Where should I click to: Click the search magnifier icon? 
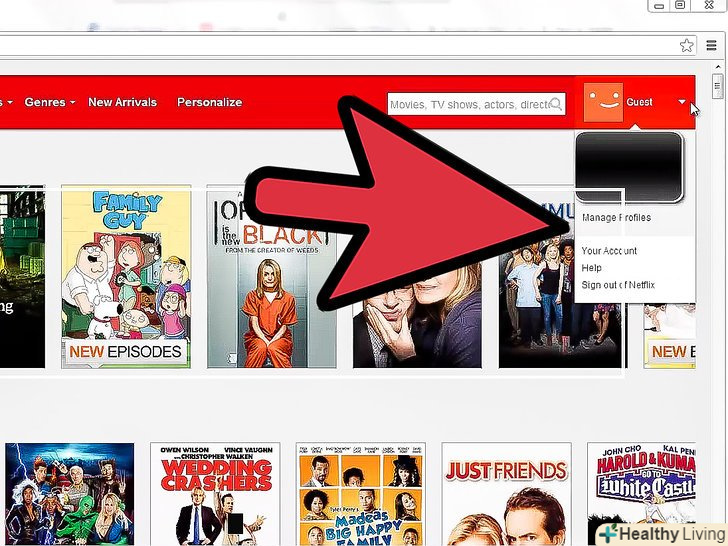coord(555,104)
